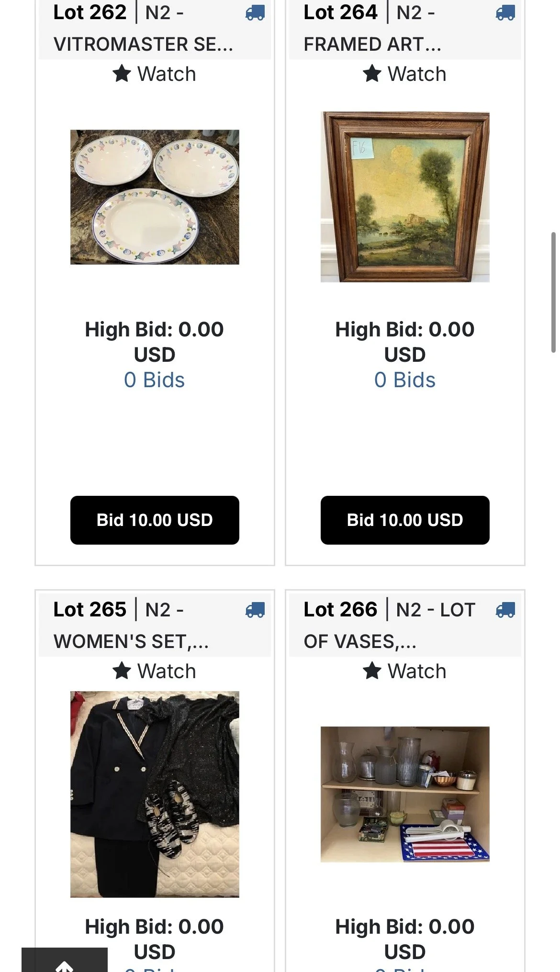This screenshot has width=560, height=972.
Task: Click the shipping truck icon for Lot 264
Action: (505, 12)
